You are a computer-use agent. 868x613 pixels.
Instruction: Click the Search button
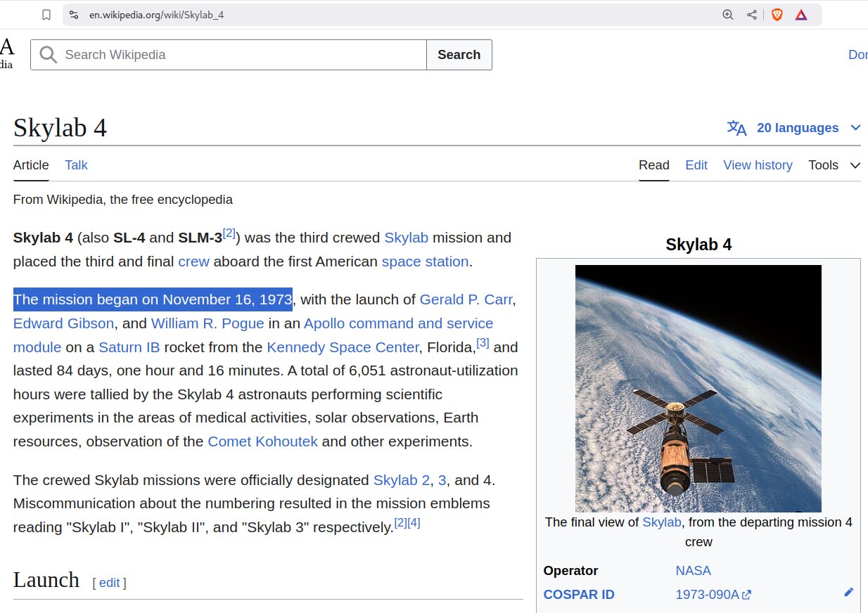click(459, 54)
